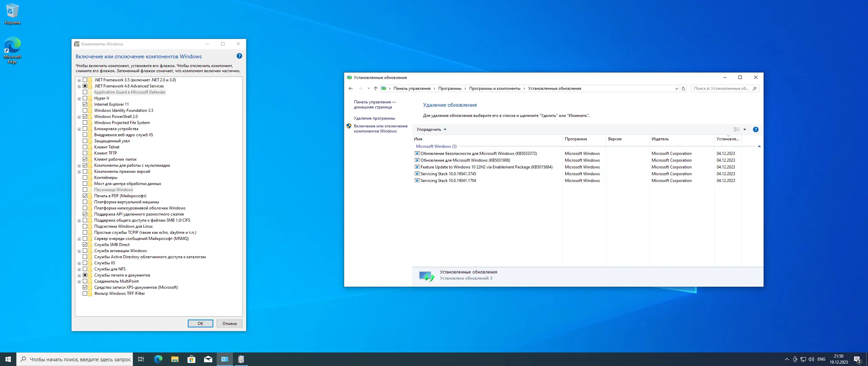Enable the Hyper-V checkbox
Screen dimensions: 868x366
(x=85, y=98)
